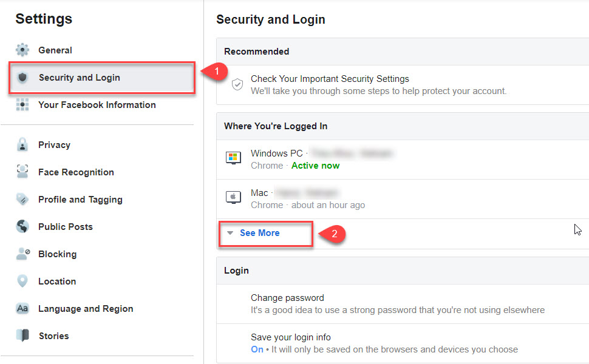Go to Language and Region settings
Image resolution: width=589 pixels, height=364 pixels.
tap(86, 309)
